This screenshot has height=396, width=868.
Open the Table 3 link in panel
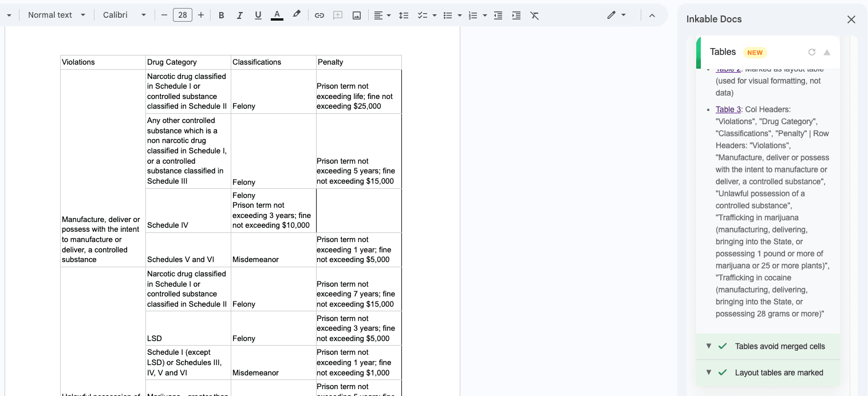tap(727, 109)
